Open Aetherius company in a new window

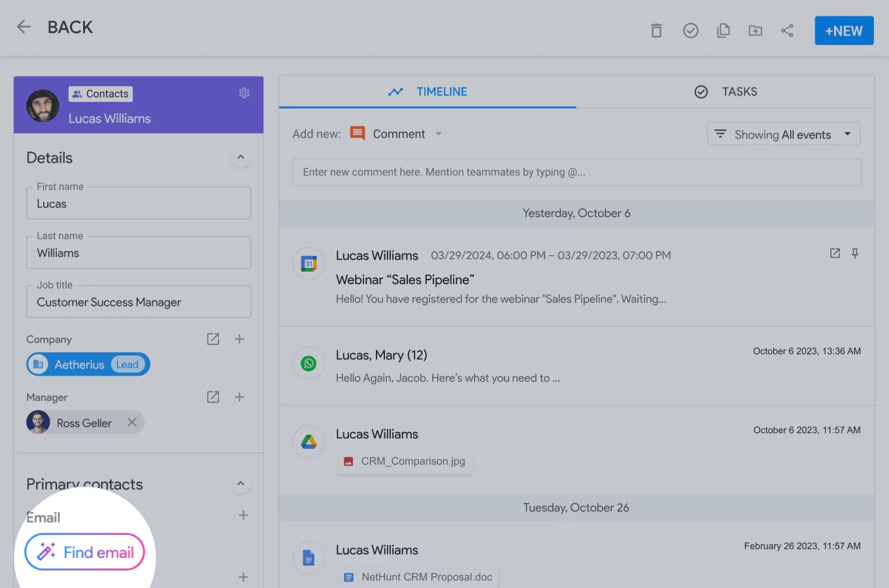click(212, 339)
